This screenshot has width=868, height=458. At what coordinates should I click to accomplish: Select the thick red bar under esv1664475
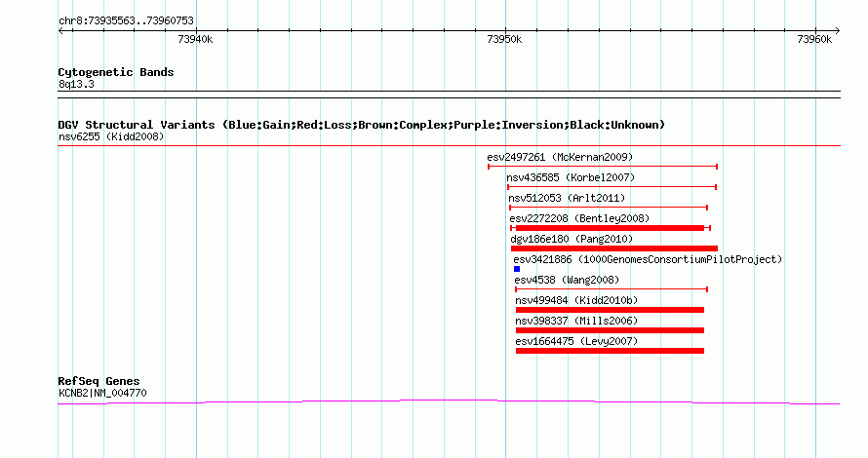[x=610, y=351]
